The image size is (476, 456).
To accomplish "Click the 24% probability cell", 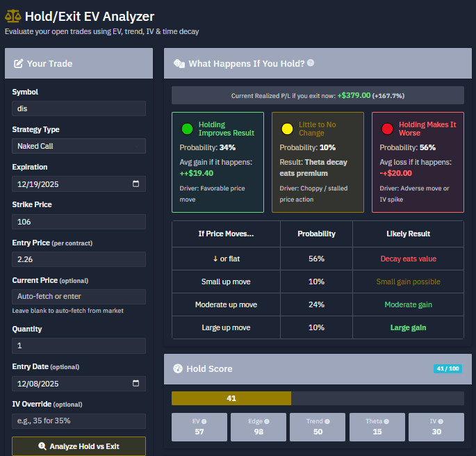I will coord(316,304).
